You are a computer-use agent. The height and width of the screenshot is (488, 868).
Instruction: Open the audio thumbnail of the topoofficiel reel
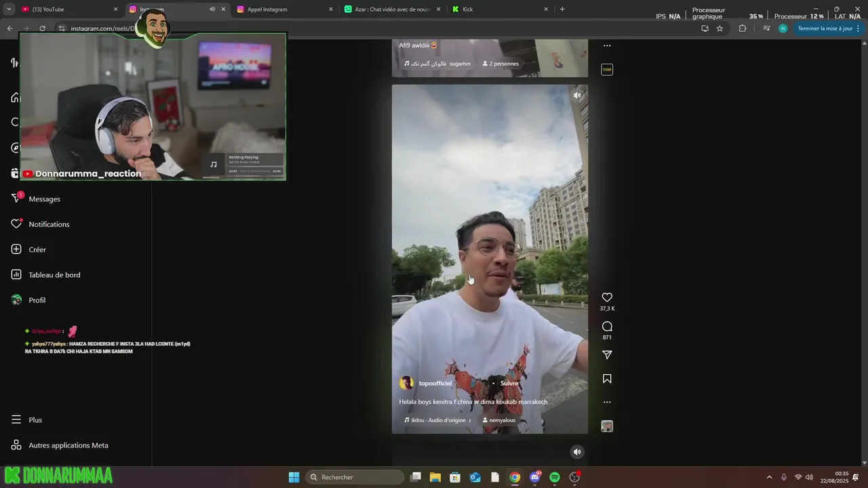(x=607, y=426)
